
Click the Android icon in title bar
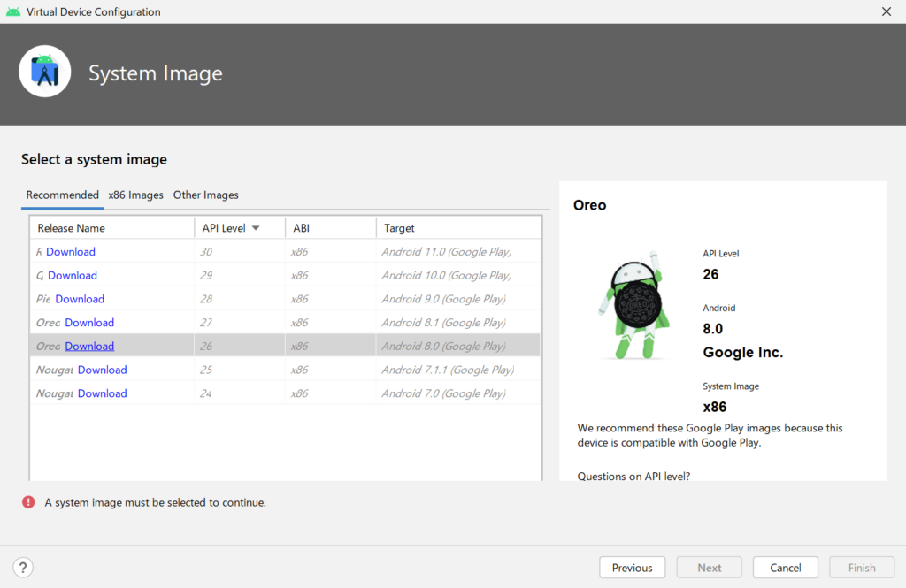[x=12, y=11]
